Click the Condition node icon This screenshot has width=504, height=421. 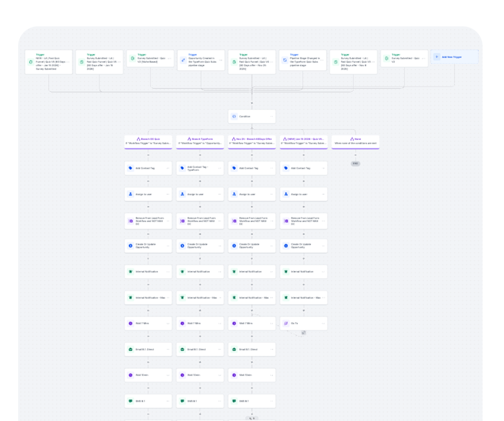point(234,117)
